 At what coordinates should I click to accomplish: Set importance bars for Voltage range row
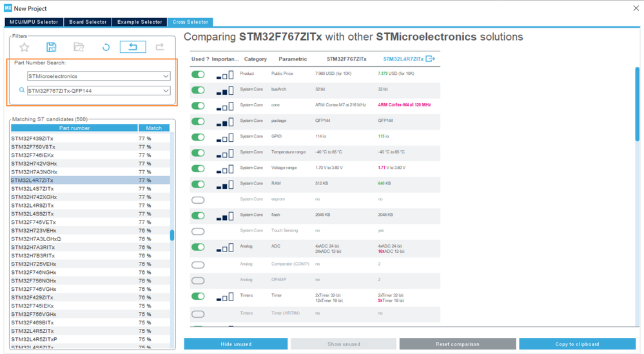click(x=225, y=169)
